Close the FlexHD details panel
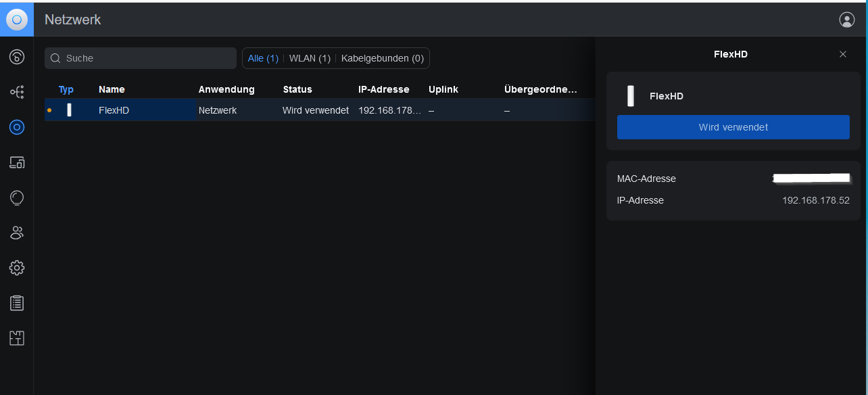Viewport: 868px width, 395px height. (843, 54)
